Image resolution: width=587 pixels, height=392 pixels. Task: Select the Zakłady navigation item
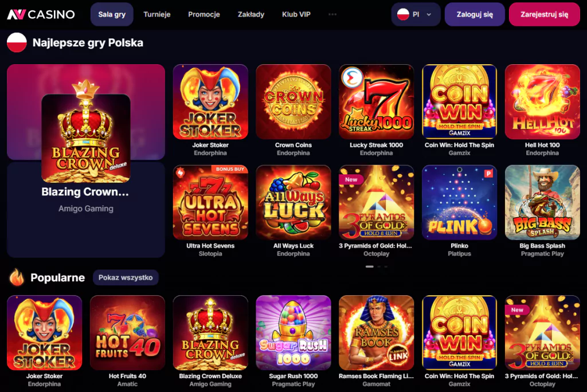tap(251, 14)
